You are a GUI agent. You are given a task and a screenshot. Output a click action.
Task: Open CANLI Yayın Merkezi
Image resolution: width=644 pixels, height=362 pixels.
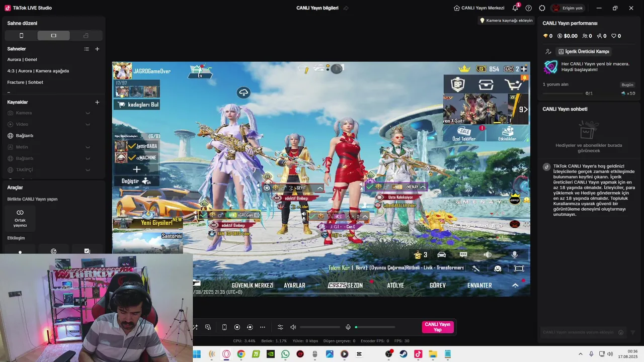pos(479,8)
